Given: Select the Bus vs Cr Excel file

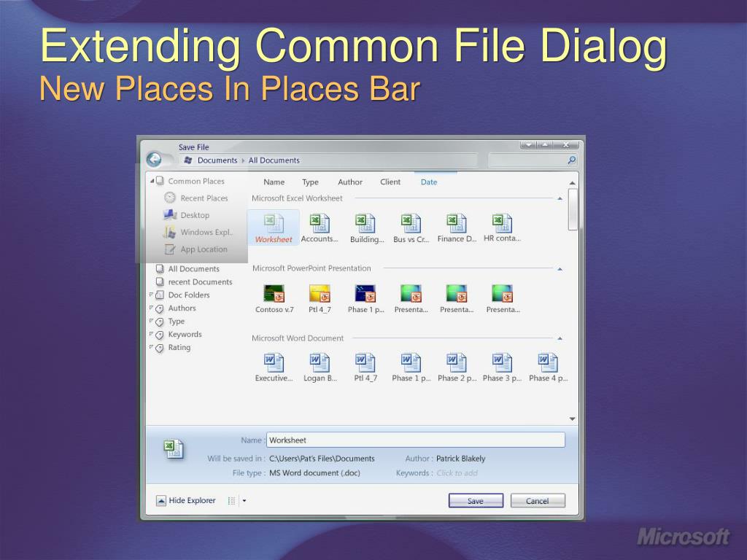Looking at the screenshot, I should [x=411, y=228].
